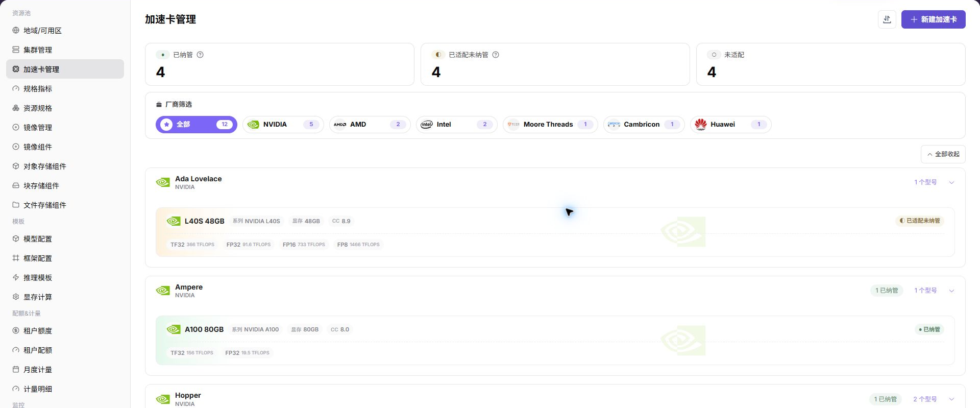Click the 文件存储组件 folder icon
Image resolution: width=980 pixels, height=408 pixels.
click(x=16, y=205)
